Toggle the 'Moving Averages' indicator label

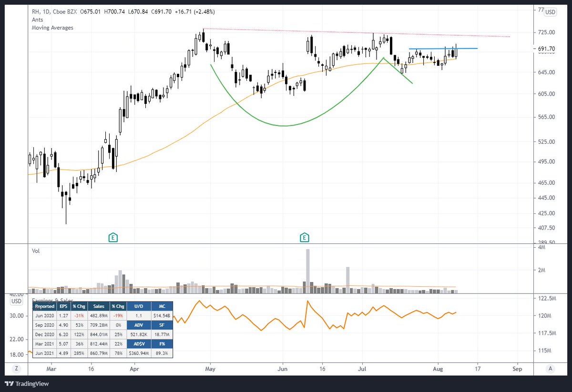[52, 28]
